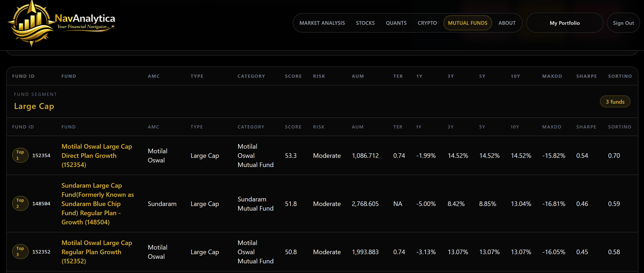Viewport: 644px width, 273px height.
Task: Click the top SORTINO column header
Action: 620,76
